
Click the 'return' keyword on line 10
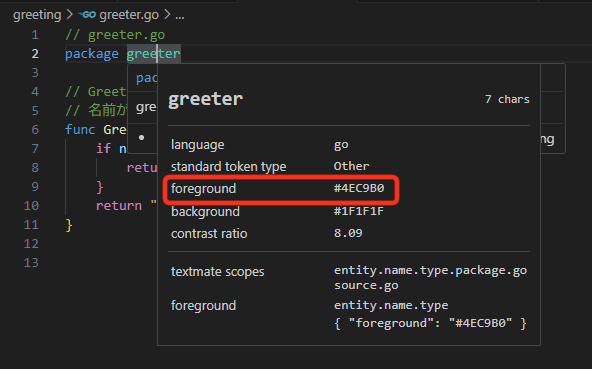coord(119,205)
